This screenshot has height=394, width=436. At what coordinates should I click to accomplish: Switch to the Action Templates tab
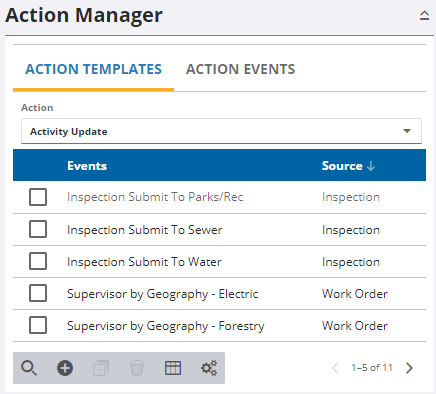[93, 69]
